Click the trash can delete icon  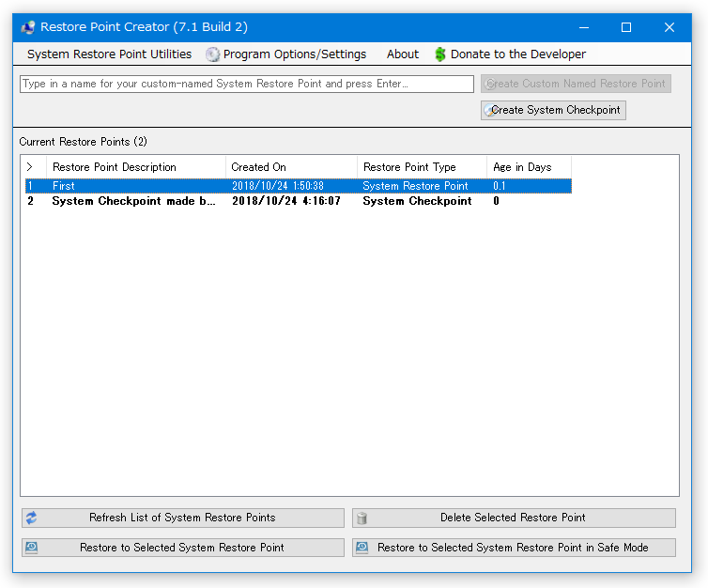tap(362, 518)
